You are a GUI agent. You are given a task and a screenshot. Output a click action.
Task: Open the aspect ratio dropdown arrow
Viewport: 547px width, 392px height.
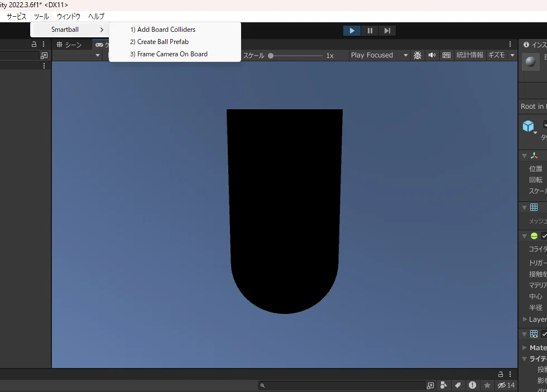[98, 55]
